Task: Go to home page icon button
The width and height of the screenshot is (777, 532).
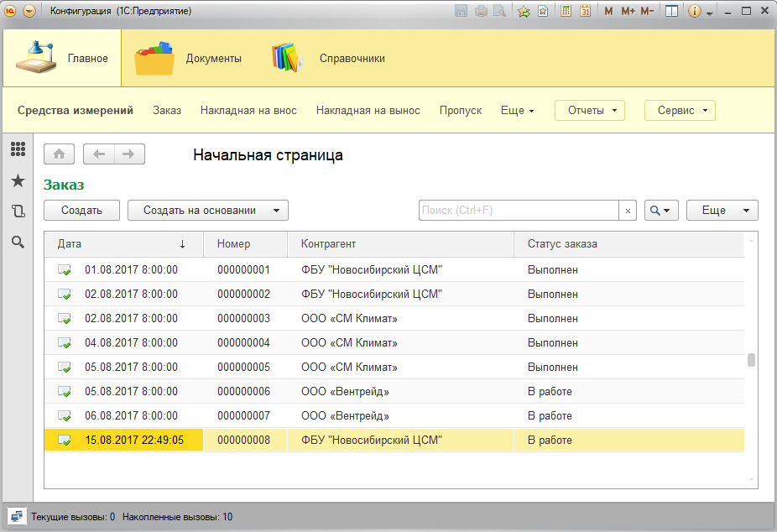Action: 59,154
